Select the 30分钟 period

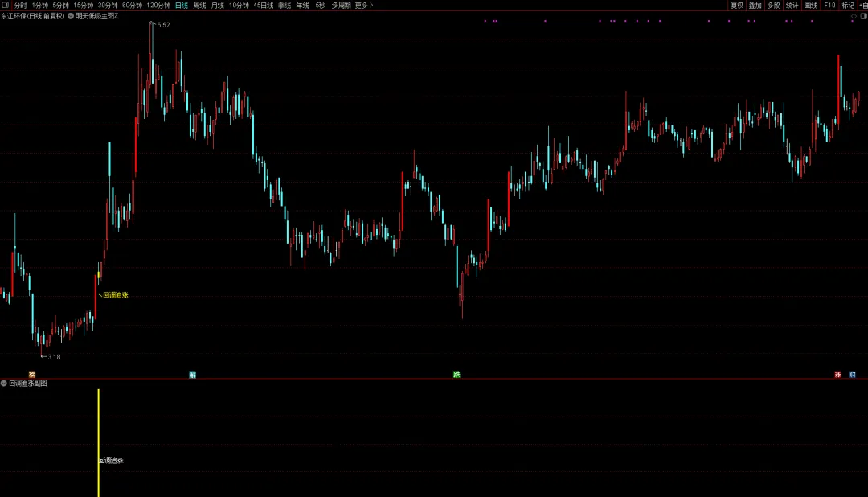coord(108,5)
